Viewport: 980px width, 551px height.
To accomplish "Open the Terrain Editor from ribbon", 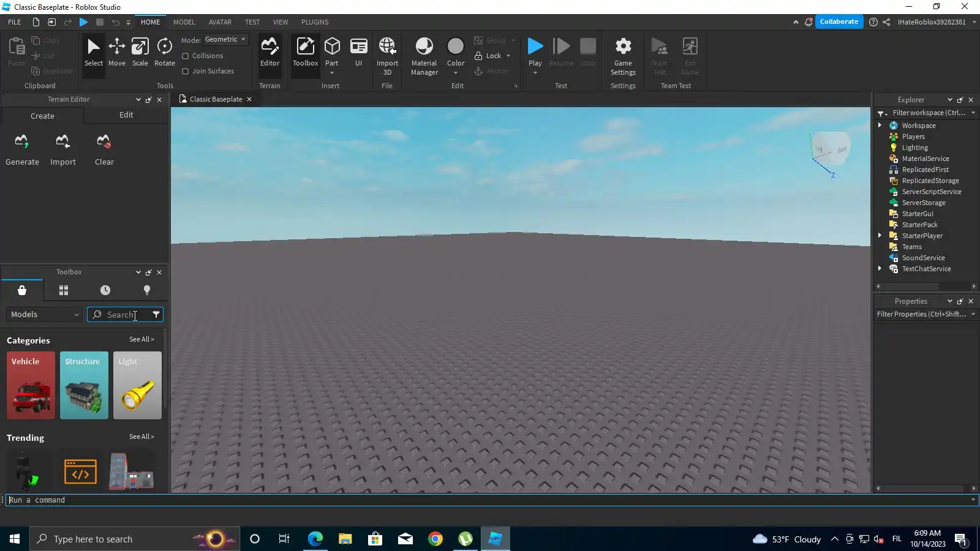I will coord(269,53).
